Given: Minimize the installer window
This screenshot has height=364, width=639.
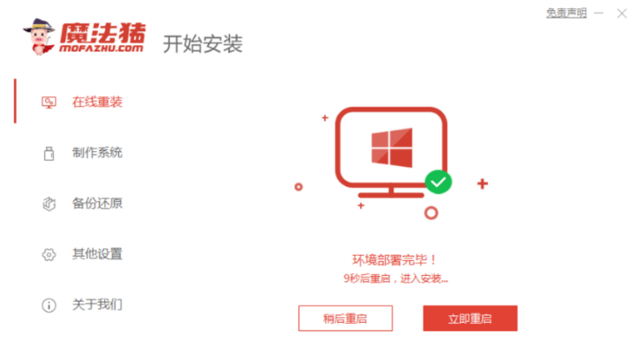Looking at the screenshot, I should point(599,13).
